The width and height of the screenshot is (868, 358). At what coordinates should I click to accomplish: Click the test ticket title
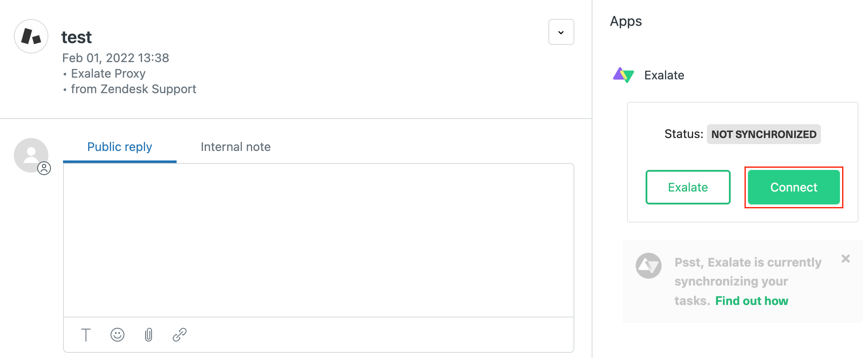click(76, 38)
